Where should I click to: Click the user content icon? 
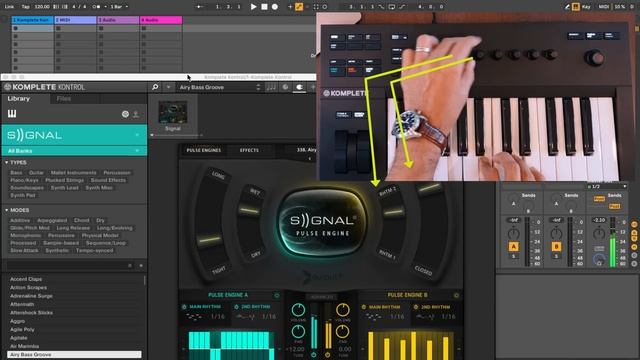pyautogui.click(x=136, y=114)
